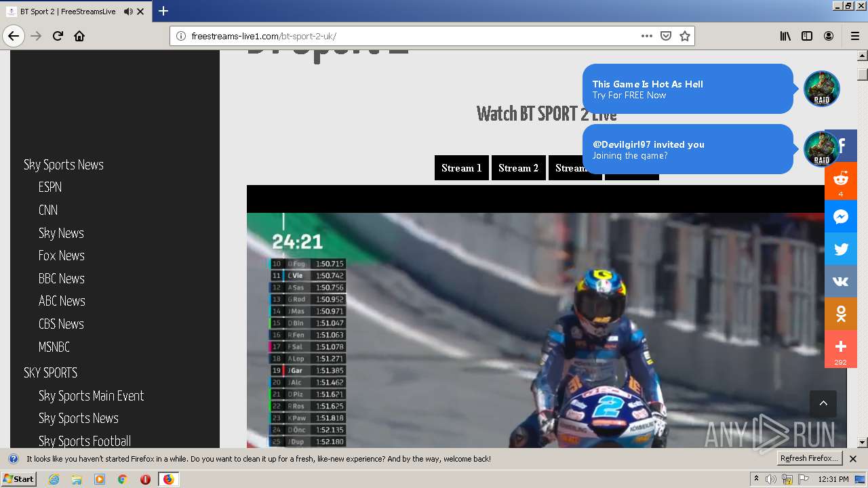This screenshot has width=868, height=488.
Task: Open Sky Sports Main Event link
Action: click(x=92, y=396)
